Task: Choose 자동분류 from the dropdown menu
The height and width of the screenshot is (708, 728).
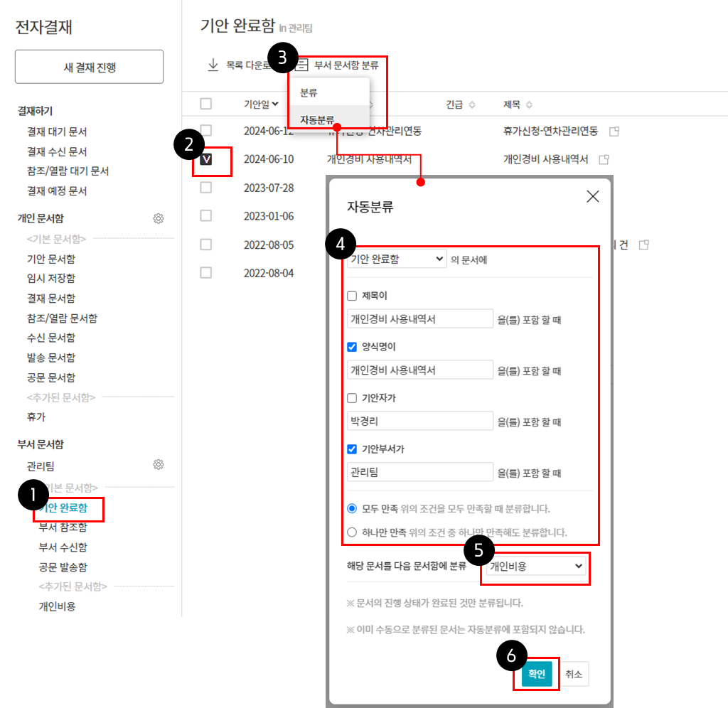Action: click(317, 119)
